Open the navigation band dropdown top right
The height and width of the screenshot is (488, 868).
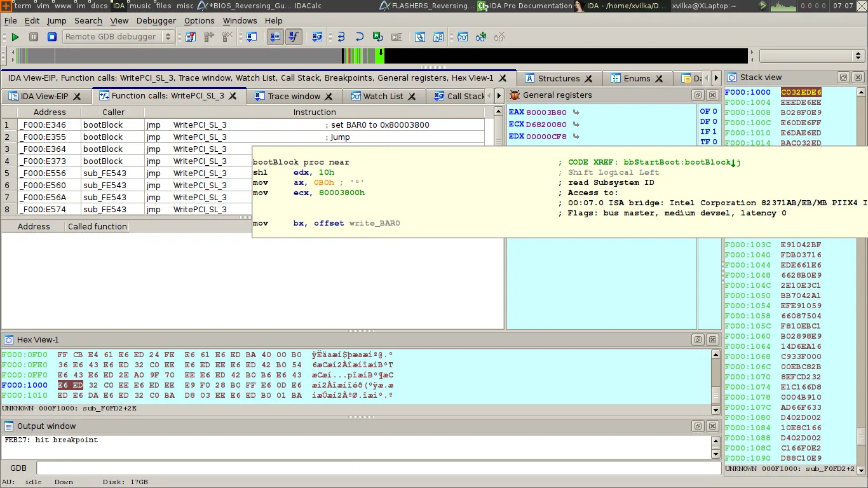(857, 56)
